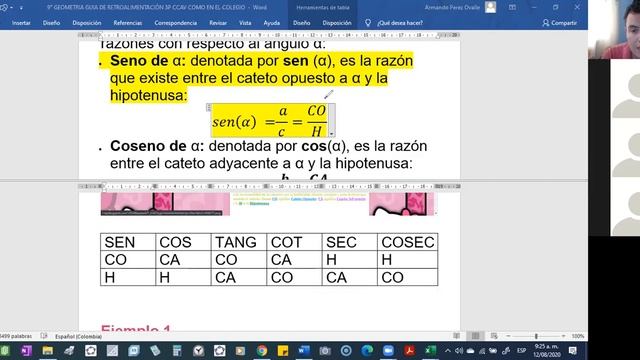Click the Español (Colombia) language indicator
The width and height of the screenshot is (640, 360).
(x=78, y=336)
